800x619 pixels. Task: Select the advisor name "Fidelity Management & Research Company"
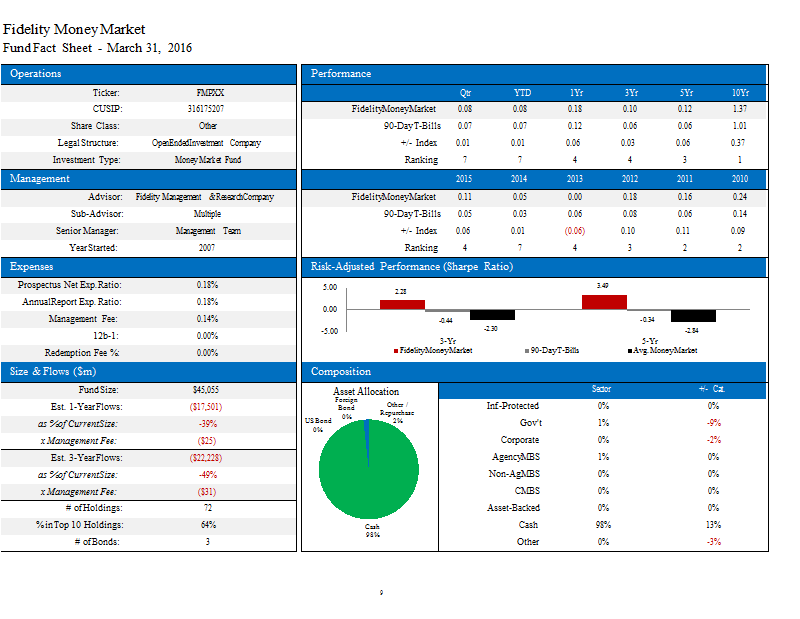(x=205, y=197)
